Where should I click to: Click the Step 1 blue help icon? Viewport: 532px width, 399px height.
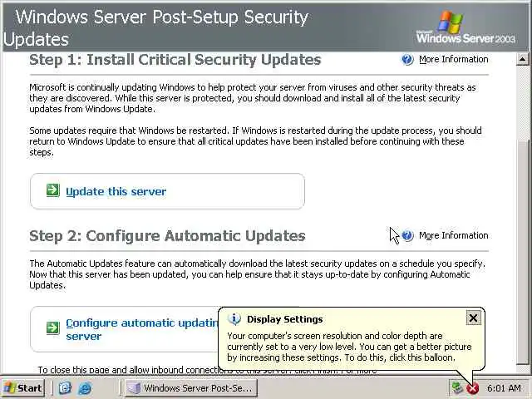click(407, 60)
